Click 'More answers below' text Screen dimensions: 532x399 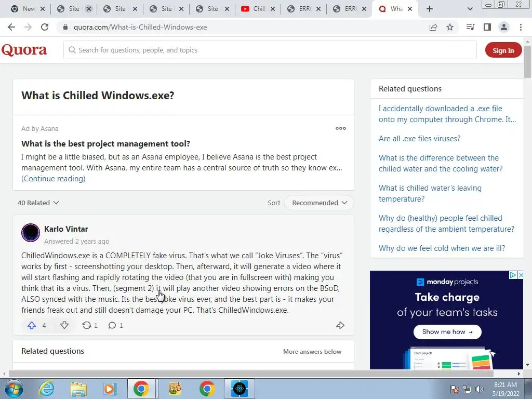pyautogui.click(x=312, y=352)
